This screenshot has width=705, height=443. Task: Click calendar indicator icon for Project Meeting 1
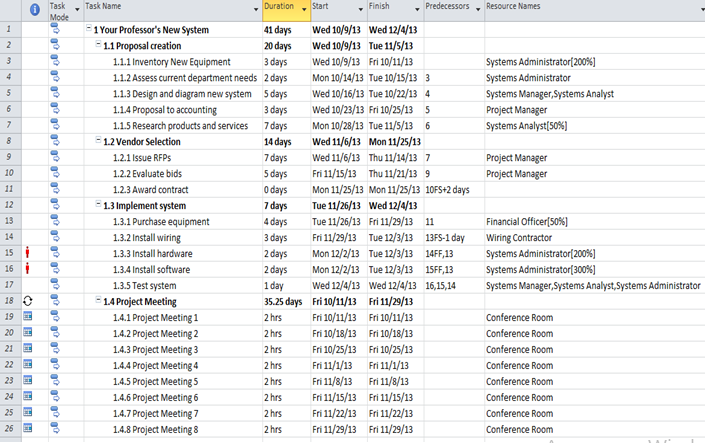point(29,317)
